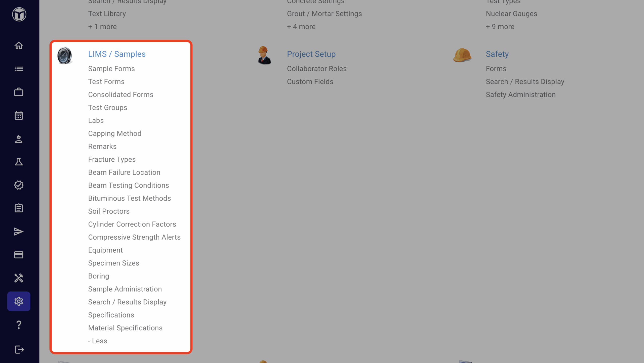Open the help question mark icon
Screen dimensions: 644x363
(x=19, y=325)
